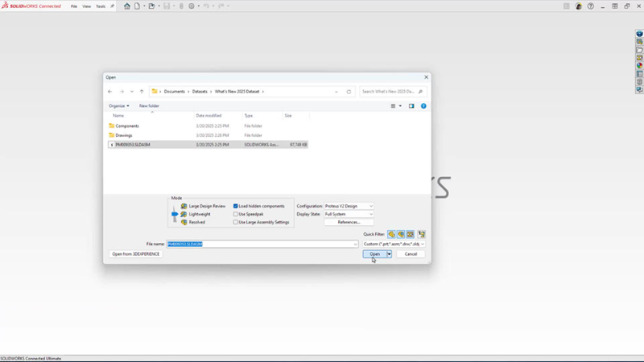Screen dimensions: 644x362
Task: Uncheck Load hidden components
Action: [x=235, y=206]
